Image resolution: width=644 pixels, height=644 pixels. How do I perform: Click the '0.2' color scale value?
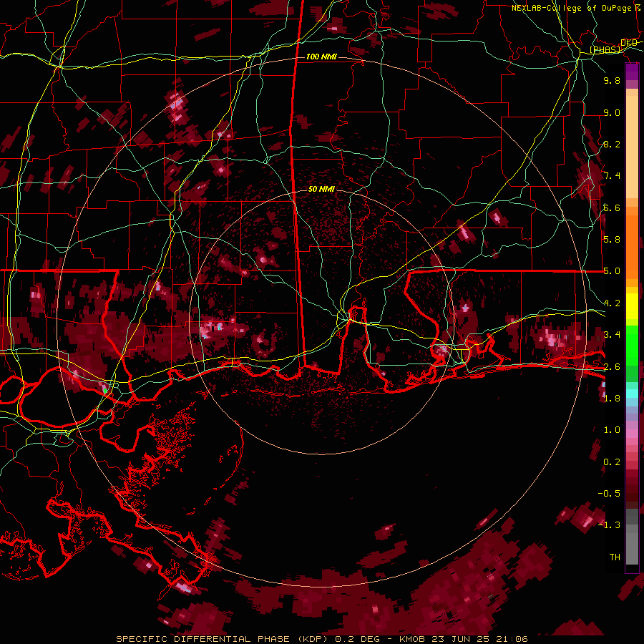click(x=612, y=462)
